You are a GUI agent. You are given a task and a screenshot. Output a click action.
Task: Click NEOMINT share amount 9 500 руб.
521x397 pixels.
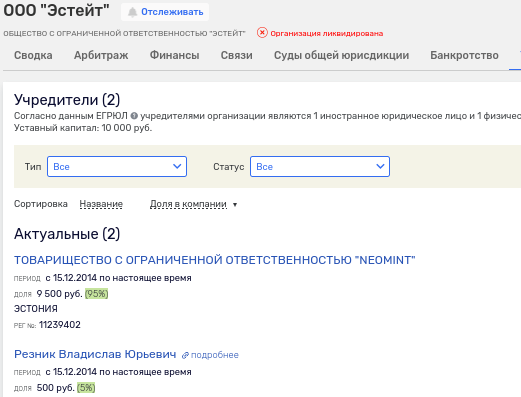[59, 294]
